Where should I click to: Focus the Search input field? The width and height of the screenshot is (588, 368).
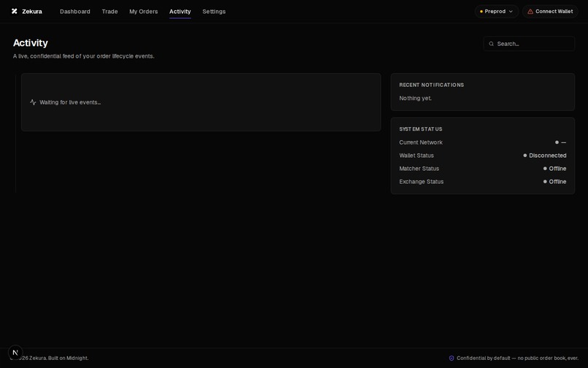point(529,44)
